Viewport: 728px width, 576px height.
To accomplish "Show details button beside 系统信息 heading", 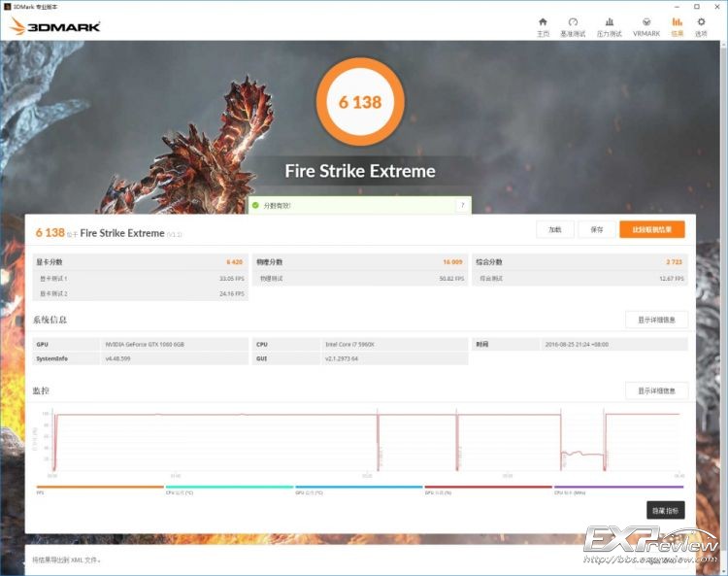I will coord(656,320).
